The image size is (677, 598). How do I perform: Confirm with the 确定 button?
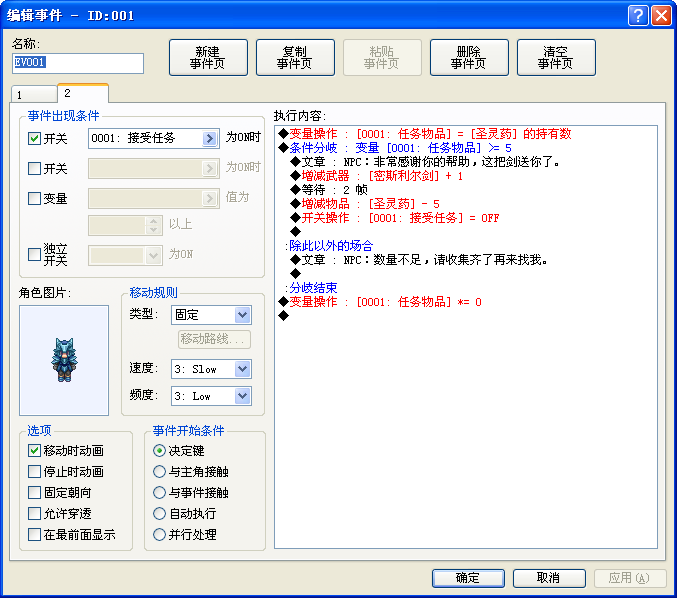[x=468, y=578]
